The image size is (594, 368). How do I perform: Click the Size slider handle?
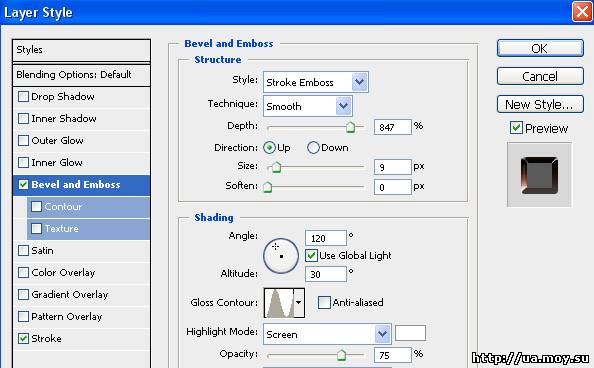click(x=277, y=167)
